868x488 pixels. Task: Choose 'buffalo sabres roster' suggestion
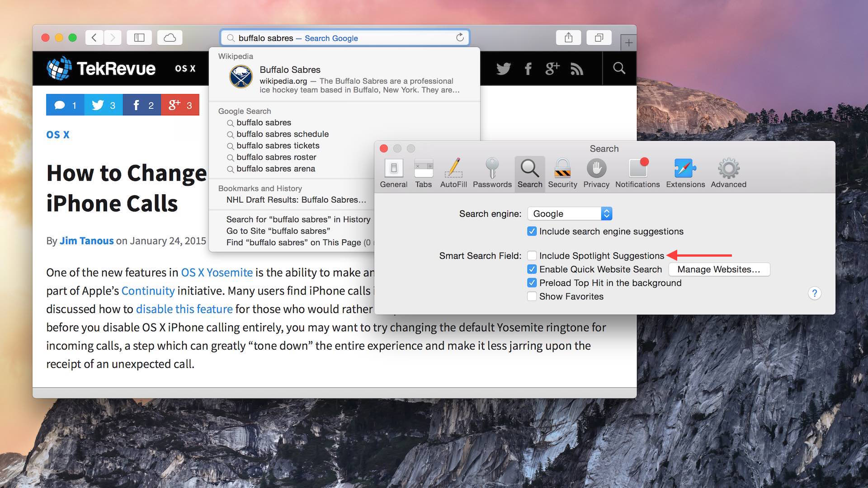tap(292, 157)
